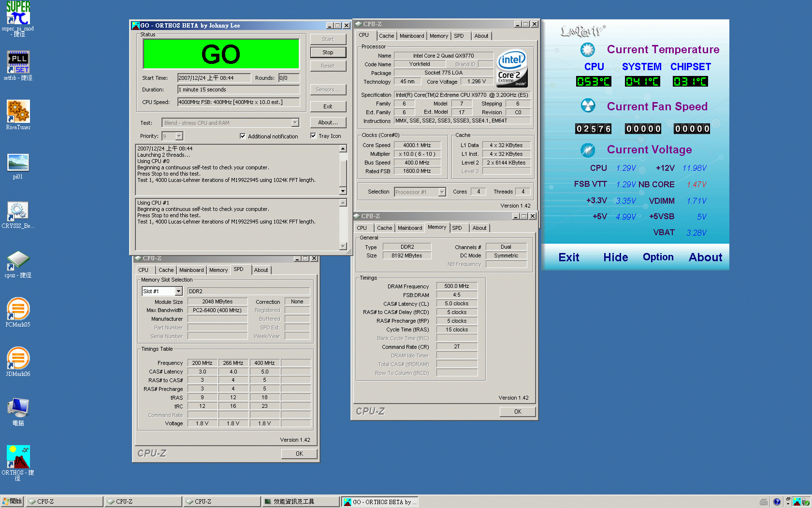Click the help icon in system tray
812x508 pixels.
tap(777, 502)
